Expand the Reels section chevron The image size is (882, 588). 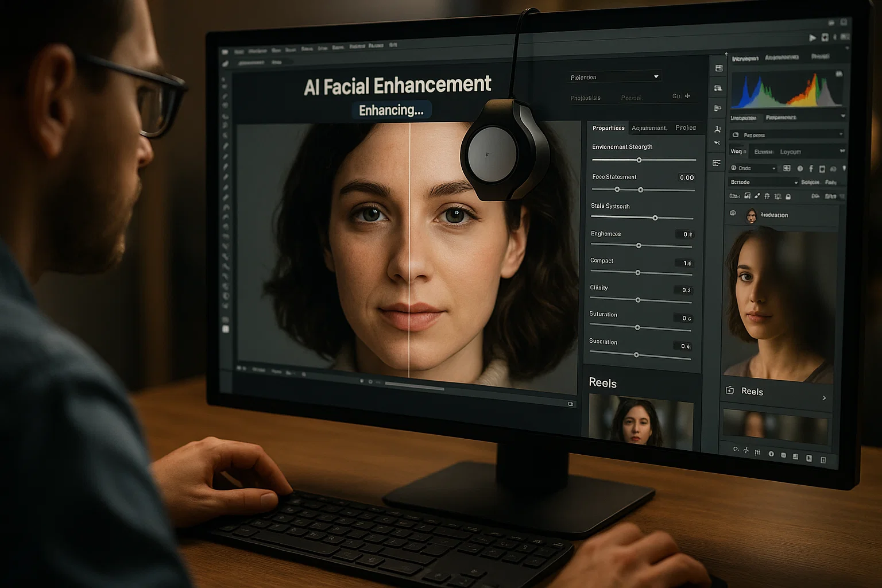point(824,398)
